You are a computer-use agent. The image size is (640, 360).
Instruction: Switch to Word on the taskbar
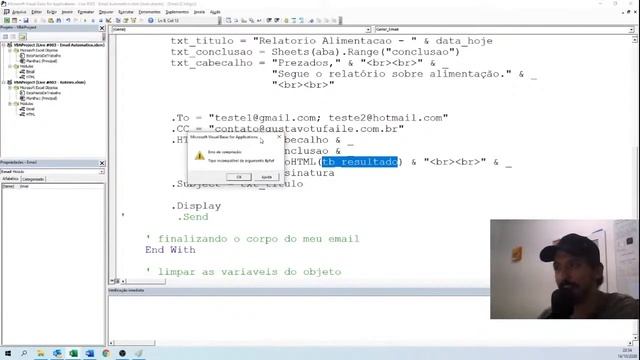coord(90,353)
